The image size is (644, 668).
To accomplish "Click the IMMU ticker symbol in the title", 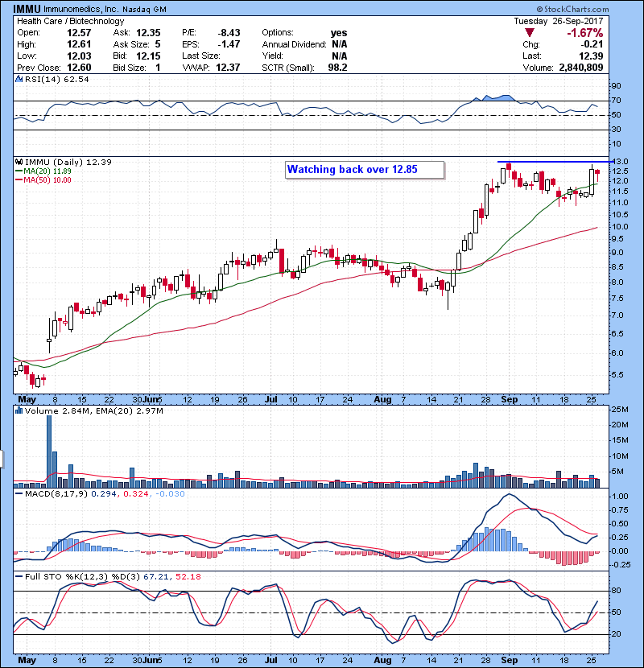I will pos(27,9).
